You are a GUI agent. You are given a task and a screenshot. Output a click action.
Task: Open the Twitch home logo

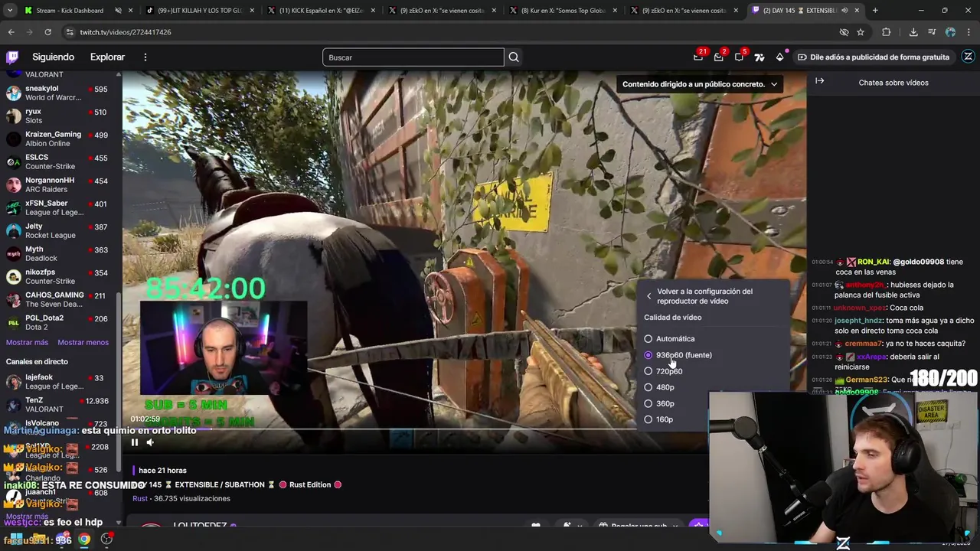click(x=12, y=57)
